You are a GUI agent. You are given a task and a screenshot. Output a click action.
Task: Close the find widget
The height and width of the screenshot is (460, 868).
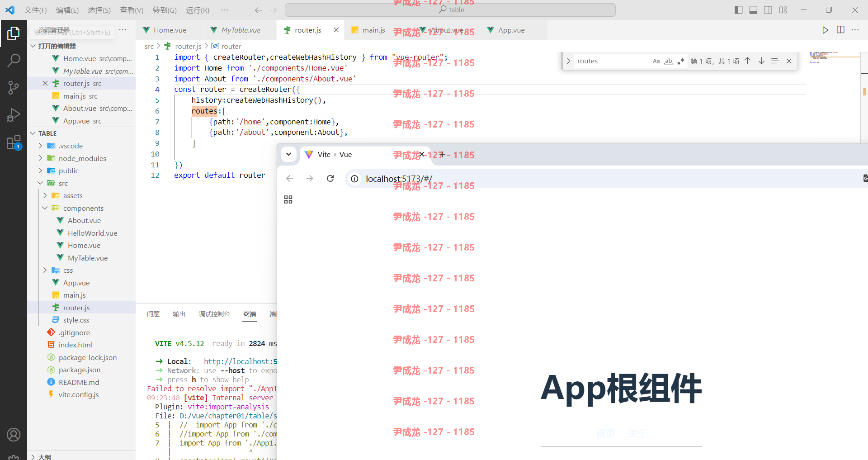tap(789, 61)
